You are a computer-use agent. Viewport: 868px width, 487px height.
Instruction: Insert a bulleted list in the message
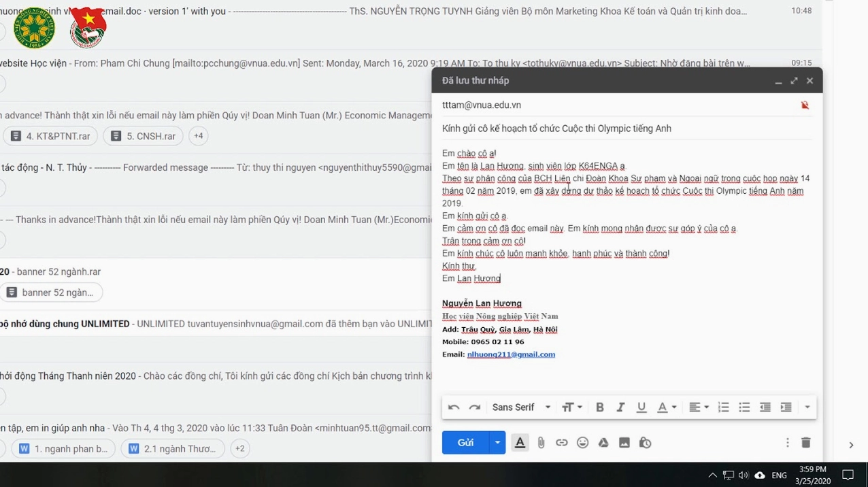pos(744,407)
